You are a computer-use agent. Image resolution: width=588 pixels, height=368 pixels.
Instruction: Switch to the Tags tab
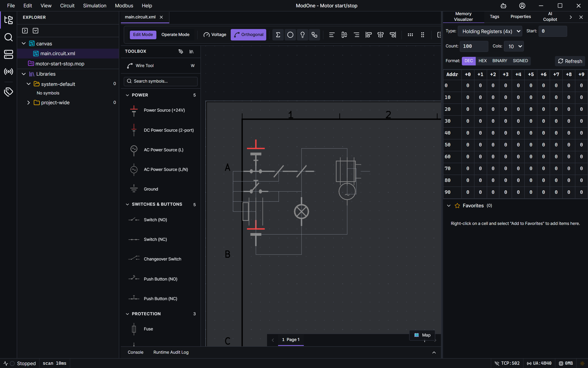pos(494,17)
